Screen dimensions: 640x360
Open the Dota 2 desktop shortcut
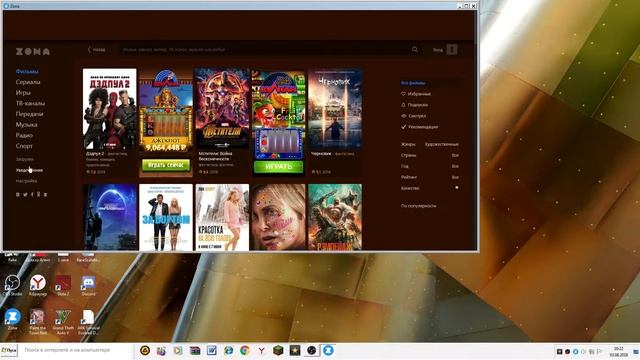tap(63, 284)
